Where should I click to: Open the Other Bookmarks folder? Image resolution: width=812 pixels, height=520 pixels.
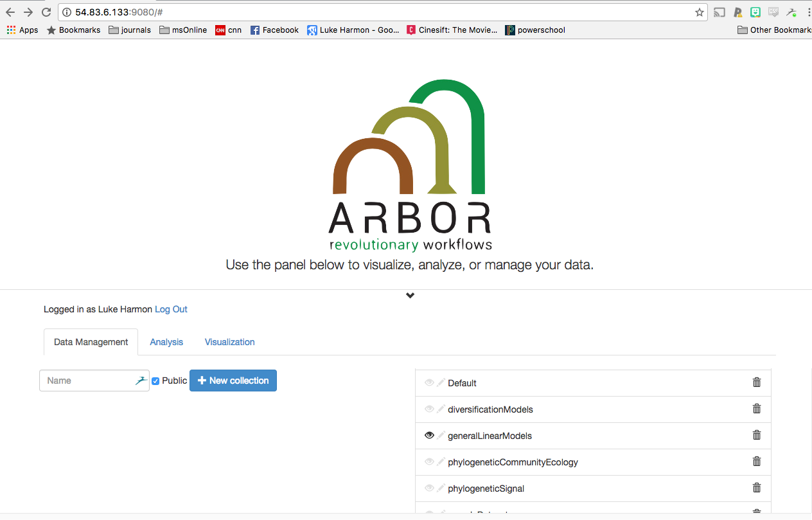point(775,30)
